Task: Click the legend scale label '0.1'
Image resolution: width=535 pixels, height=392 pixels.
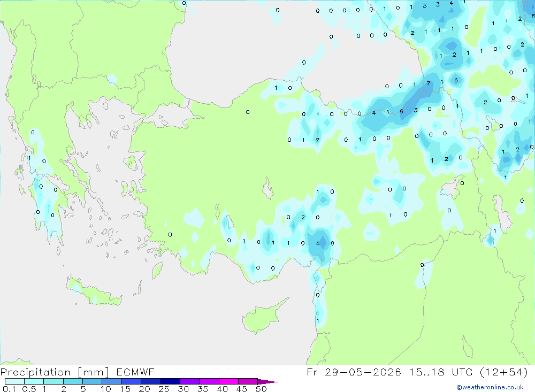Action: click(9, 389)
